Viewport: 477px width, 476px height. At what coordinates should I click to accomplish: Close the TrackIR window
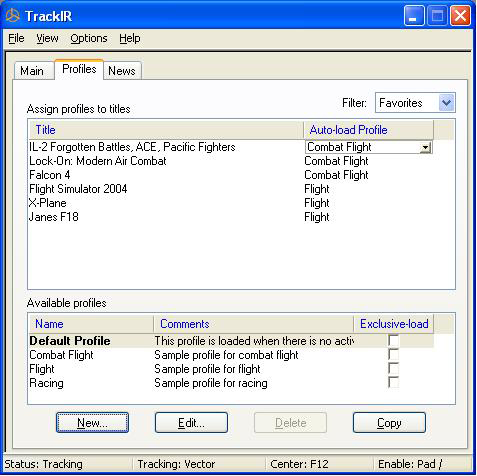[x=460, y=16]
